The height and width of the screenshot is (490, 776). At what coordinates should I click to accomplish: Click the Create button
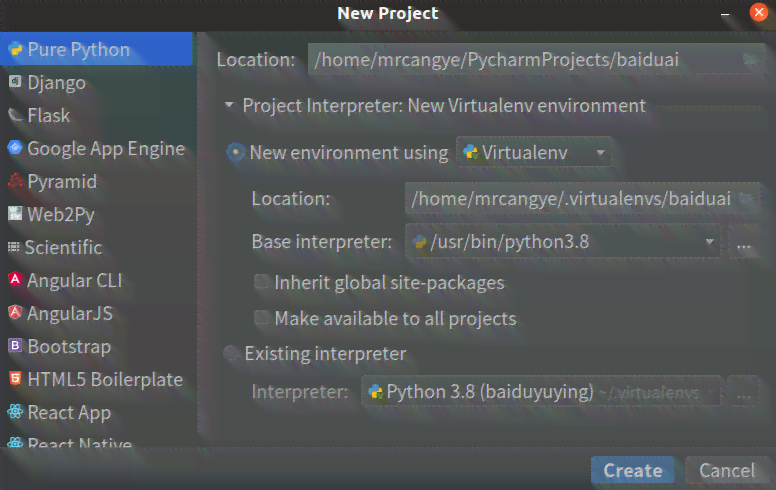[632, 470]
